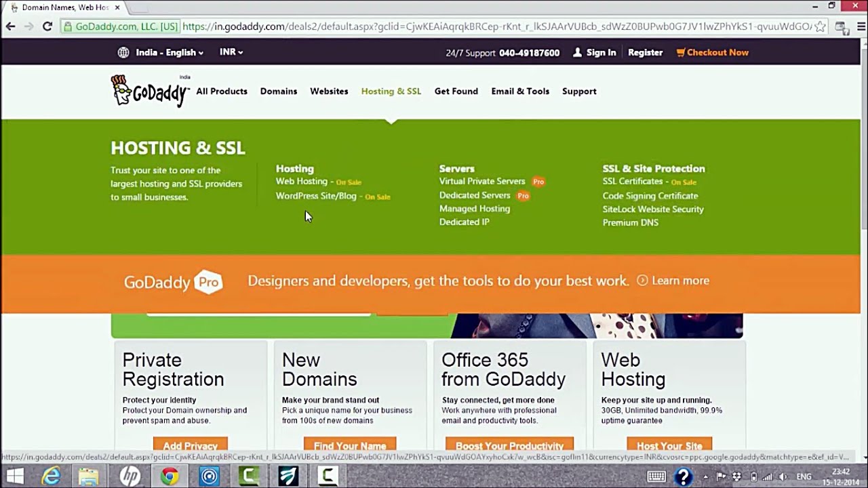868x488 pixels.
Task: Click the browser back arrow
Action: pos(10,26)
